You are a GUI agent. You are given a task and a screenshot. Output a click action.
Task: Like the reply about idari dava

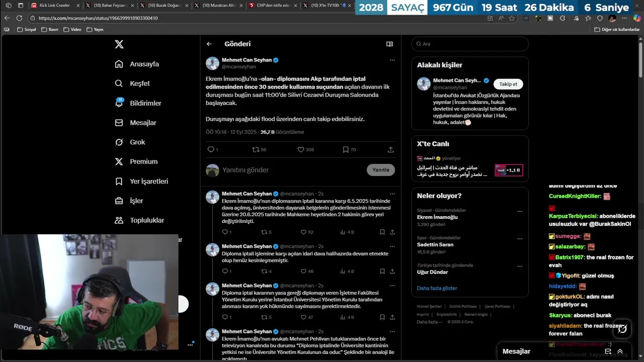point(303,271)
